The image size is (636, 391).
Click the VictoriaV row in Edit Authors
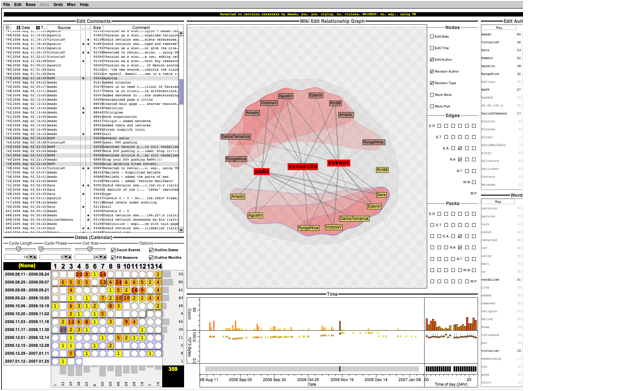click(x=501, y=42)
